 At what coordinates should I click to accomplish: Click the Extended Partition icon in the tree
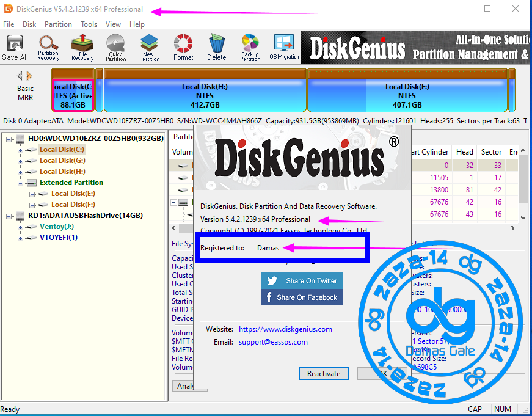32,183
